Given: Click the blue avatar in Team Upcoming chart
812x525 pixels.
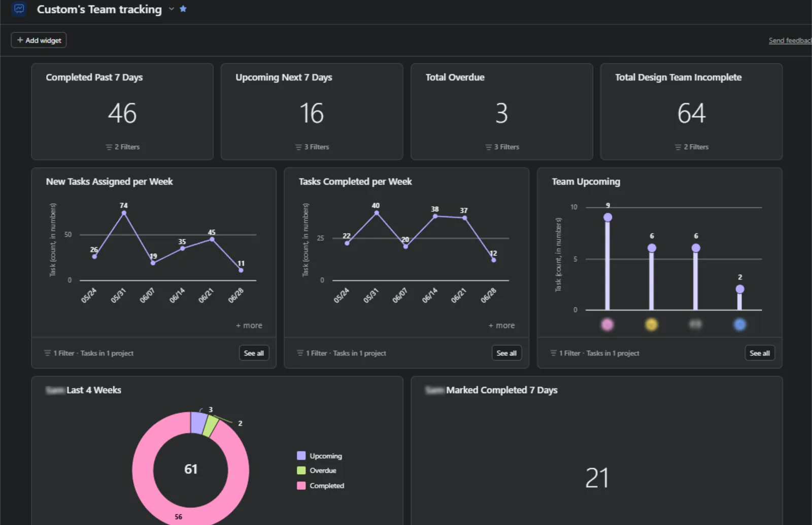Looking at the screenshot, I should click(x=740, y=324).
